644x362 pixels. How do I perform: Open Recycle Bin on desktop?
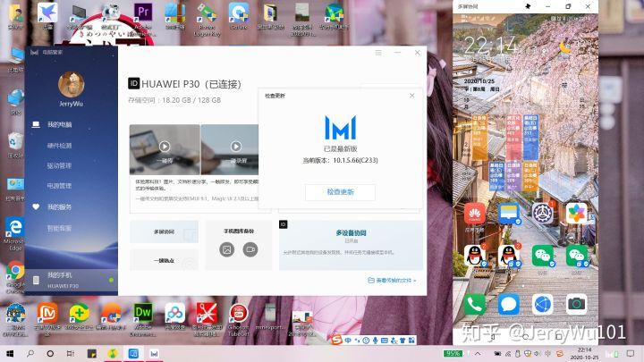tap(15, 146)
